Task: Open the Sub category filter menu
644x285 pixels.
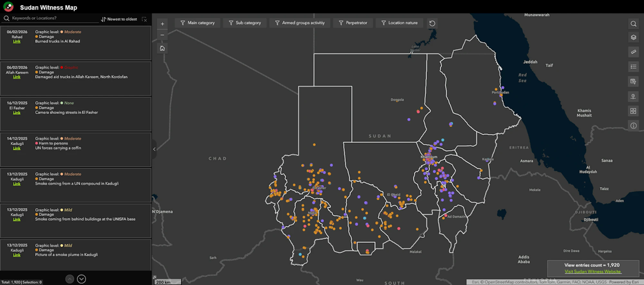Action: [x=245, y=23]
